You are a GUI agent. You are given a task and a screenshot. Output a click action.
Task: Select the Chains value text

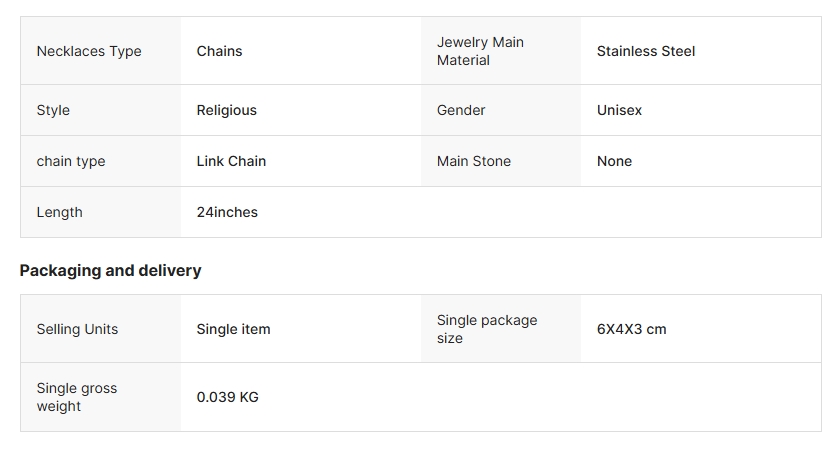click(219, 51)
